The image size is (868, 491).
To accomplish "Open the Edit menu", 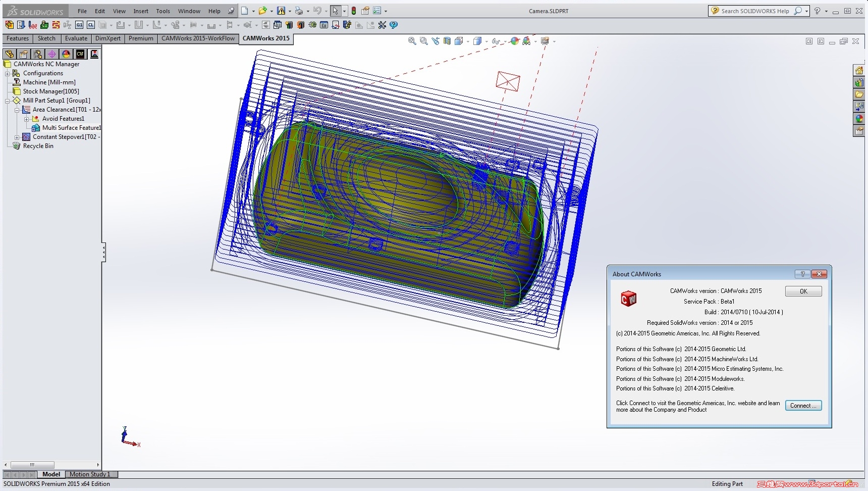I will pos(100,11).
